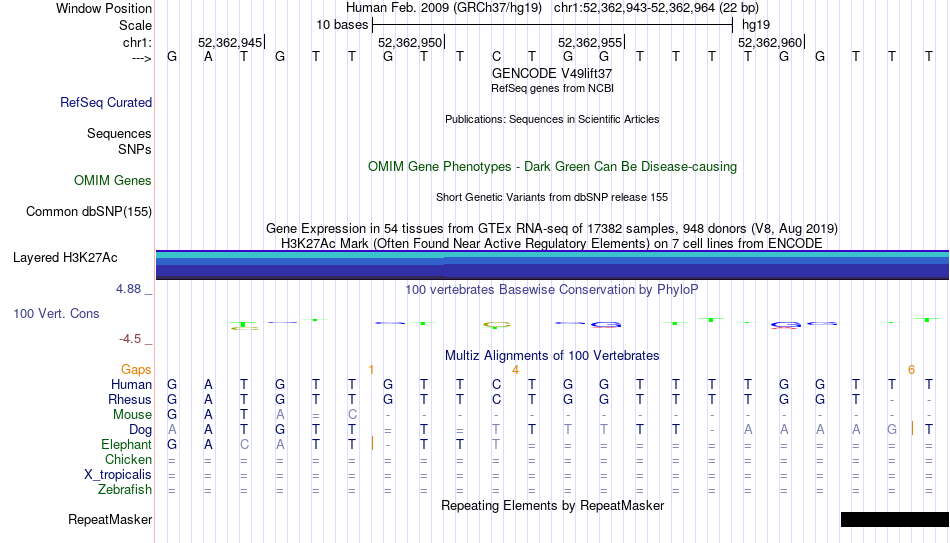Image resolution: width=950 pixels, height=543 pixels.
Task: Click the Sequences track label
Action: tap(119, 133)
